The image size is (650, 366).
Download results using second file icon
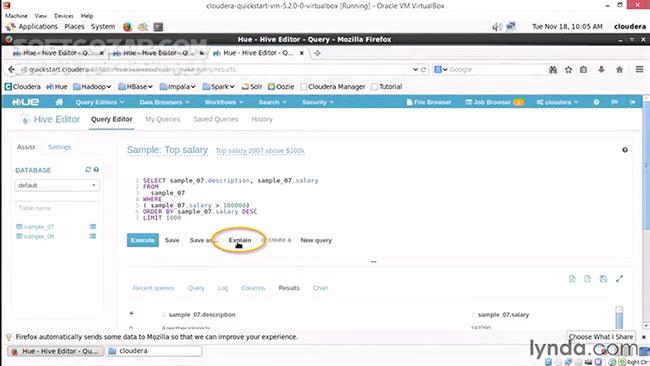point(587,279)
